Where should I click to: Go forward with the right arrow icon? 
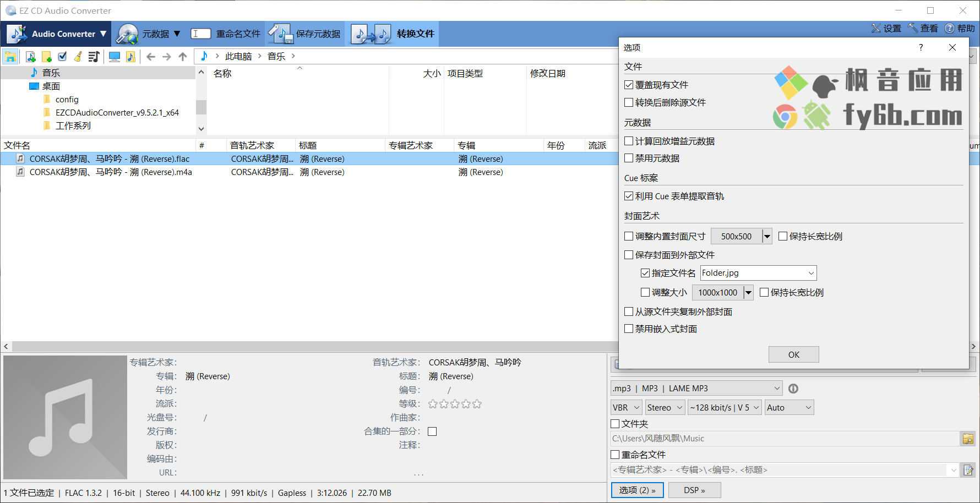[x=167, y=56]
